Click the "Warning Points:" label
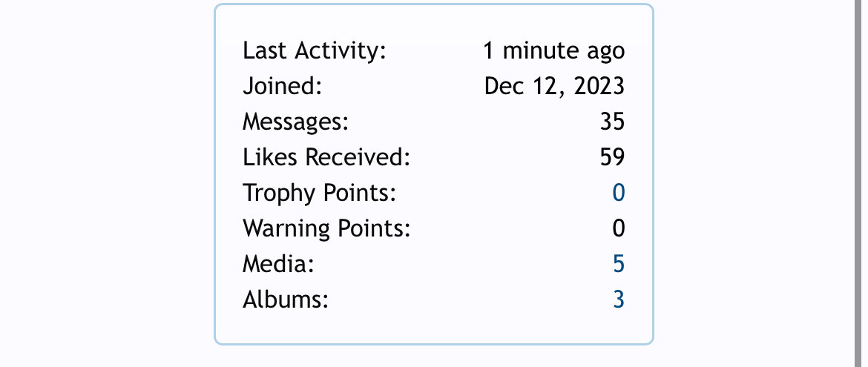868x367 pixels. (x=326, y=228)
